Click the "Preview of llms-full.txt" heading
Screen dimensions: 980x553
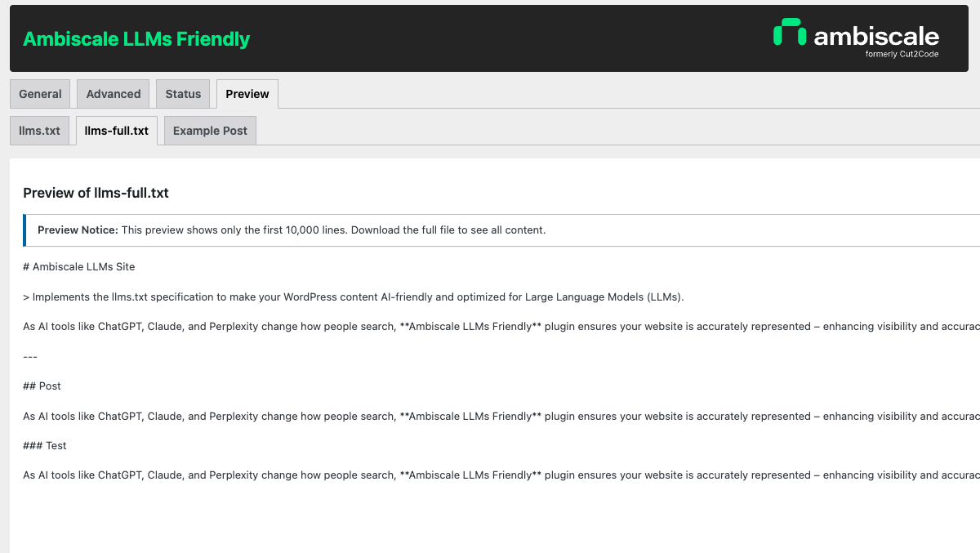pyautogui.click(x=96, y=193)
